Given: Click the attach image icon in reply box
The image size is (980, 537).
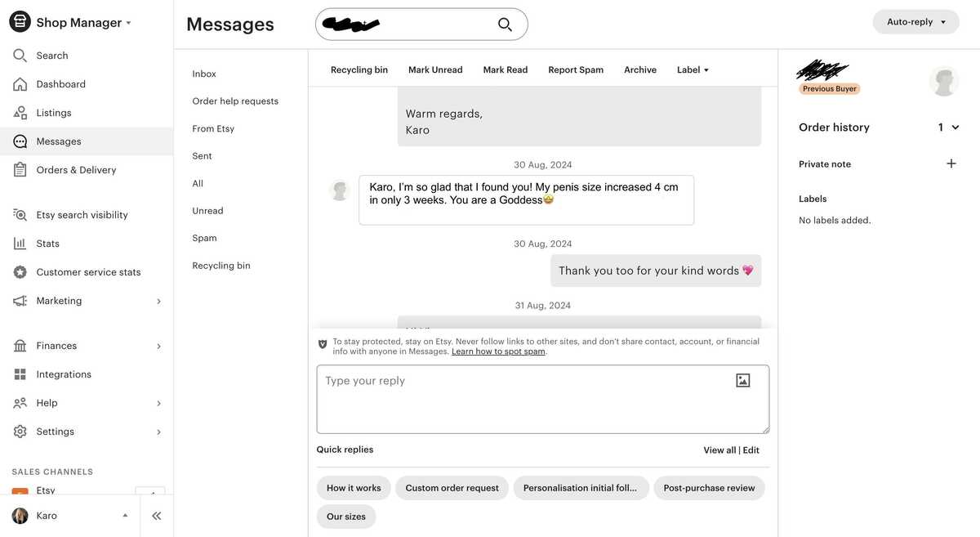Looking at the screenshot, I should (742, 380).
